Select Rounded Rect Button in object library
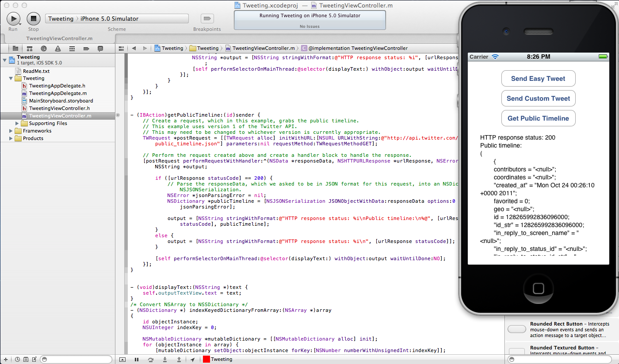The image size is (619, 364). tap(562, 330)
